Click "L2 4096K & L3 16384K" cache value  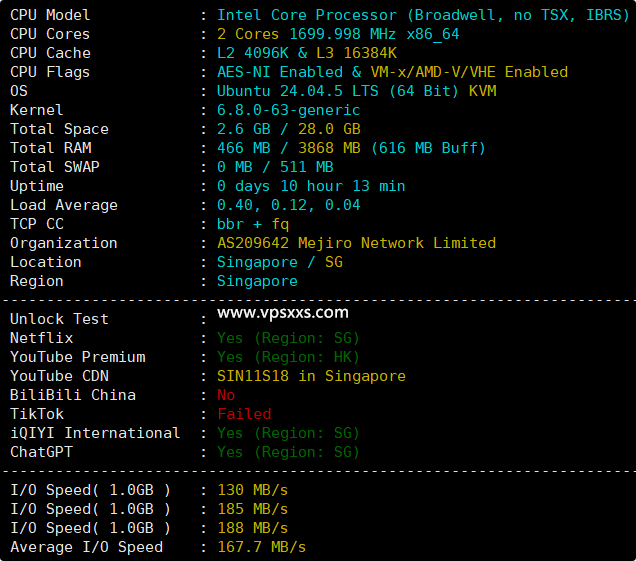click(307, 53)
